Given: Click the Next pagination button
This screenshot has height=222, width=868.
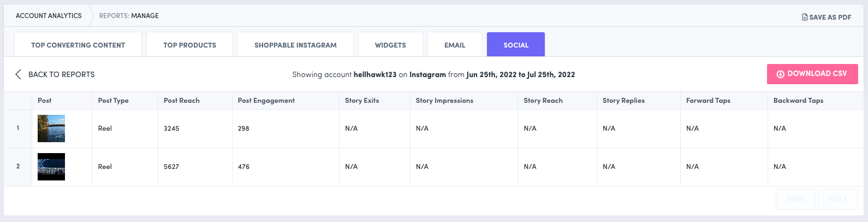Looking at the screenshot, I should 837,200.
